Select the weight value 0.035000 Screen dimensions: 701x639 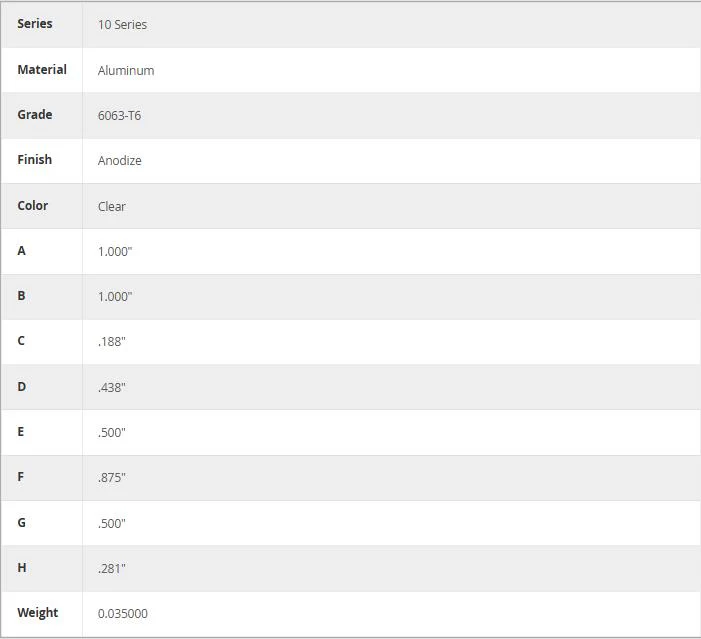tap(123, 614)
